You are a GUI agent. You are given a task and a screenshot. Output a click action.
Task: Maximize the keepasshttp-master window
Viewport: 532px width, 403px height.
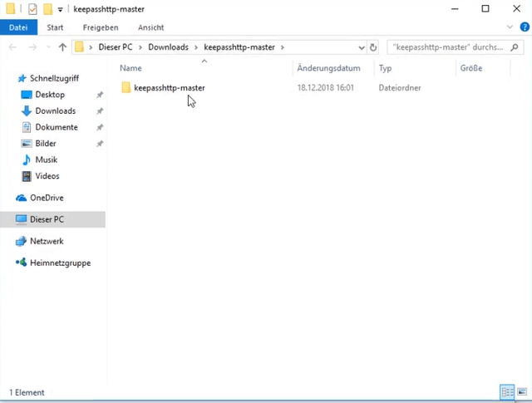(485, 9)
